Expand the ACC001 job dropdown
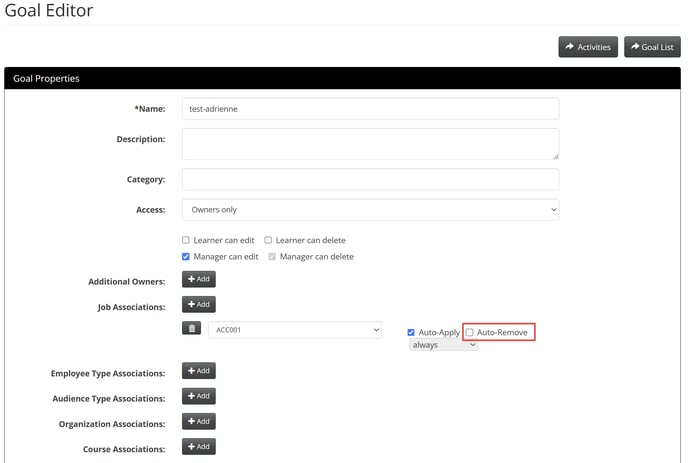The width and height of the screenshot is (688, 463). (x=295, y=330)
